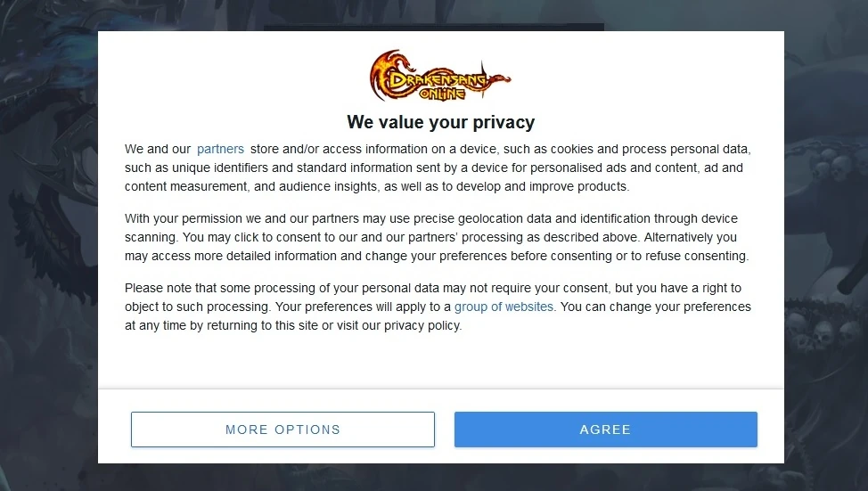Open the "group of websites" link
Viewport: 868px width, 491px height.
504,307
